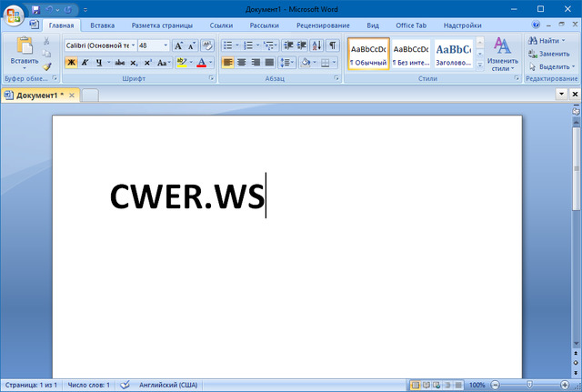
Task: Click the Office button logo
Action: [13, 15]
